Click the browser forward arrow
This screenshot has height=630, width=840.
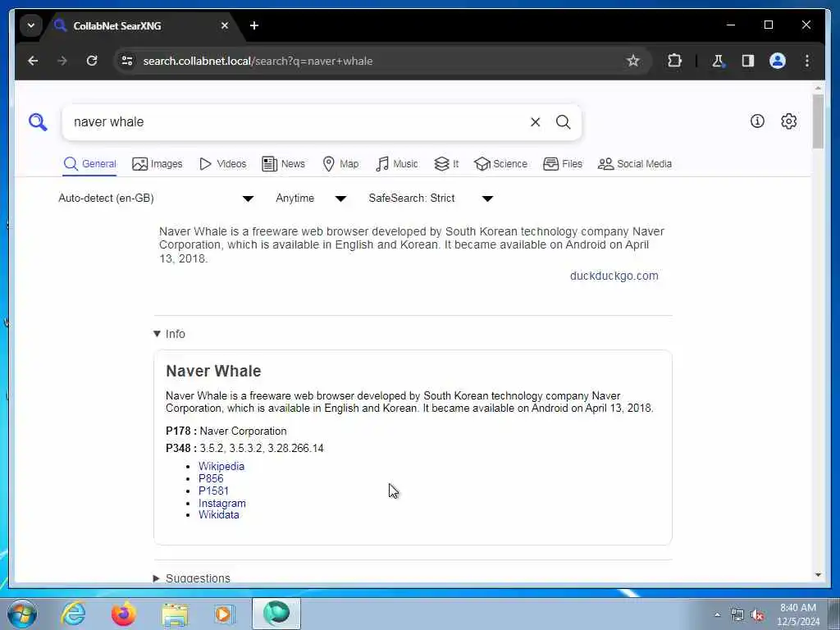62,61
